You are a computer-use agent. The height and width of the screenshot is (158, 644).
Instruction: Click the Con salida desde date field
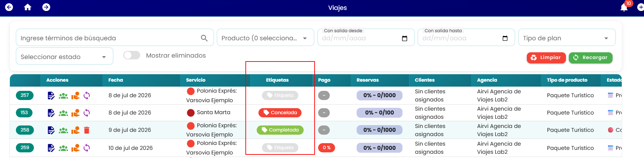tap(366, 37)
